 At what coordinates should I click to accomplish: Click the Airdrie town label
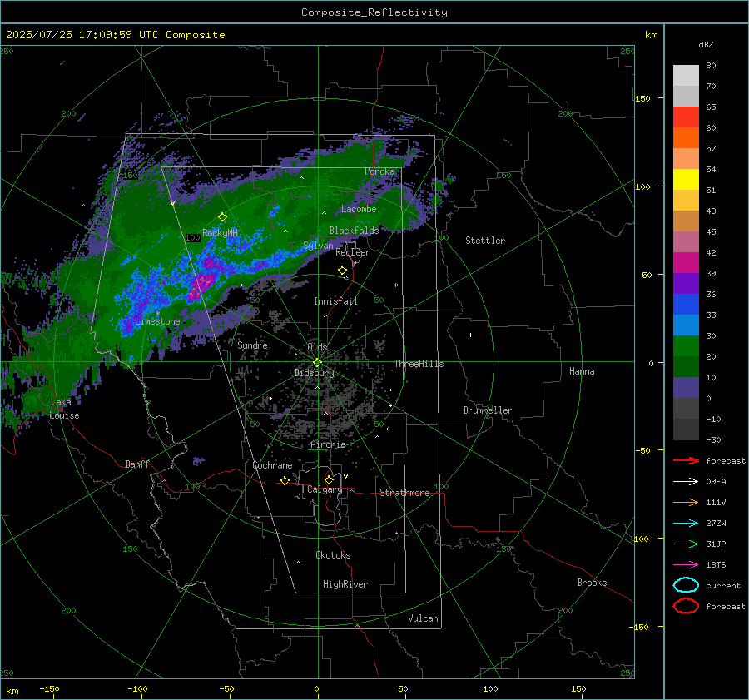pos(328,444)
